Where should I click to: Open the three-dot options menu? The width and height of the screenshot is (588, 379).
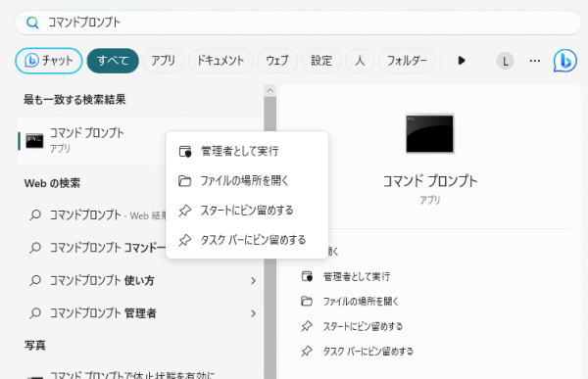coord(535,61)
